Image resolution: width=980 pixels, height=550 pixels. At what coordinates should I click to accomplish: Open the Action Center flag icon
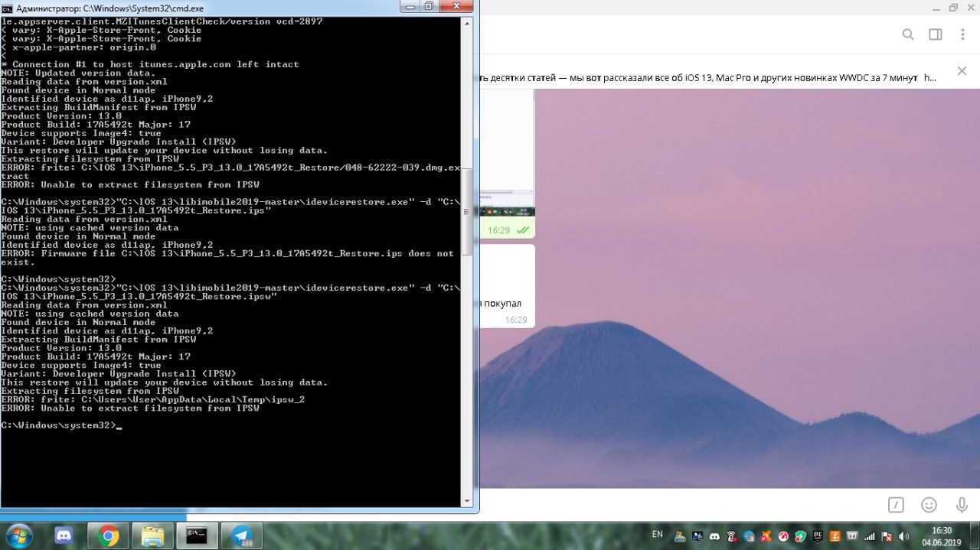[887, 536]
